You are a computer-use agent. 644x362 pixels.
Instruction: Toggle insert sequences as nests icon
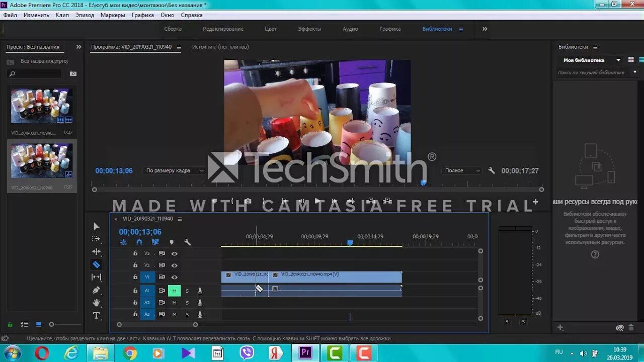click(123, 242)
